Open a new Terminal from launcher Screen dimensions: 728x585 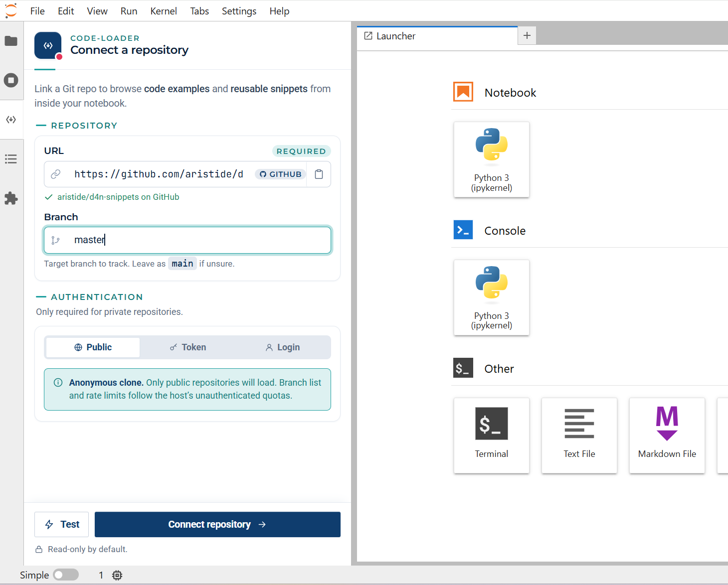click(x=492, y=436)
